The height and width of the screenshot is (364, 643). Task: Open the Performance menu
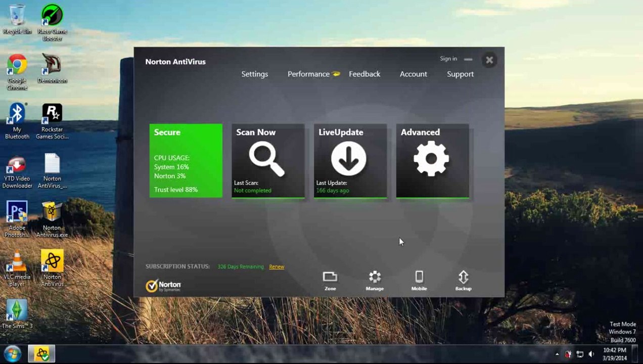[x=308, y=74]
